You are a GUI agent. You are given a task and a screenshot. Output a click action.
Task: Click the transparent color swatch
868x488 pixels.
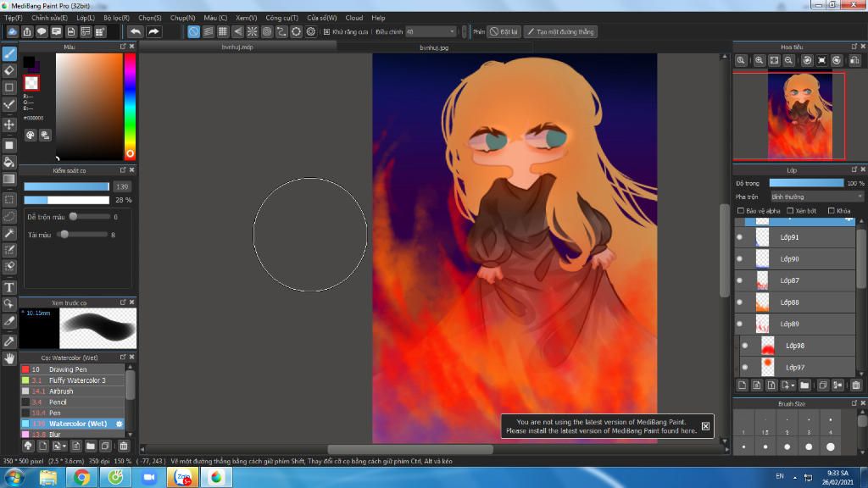[31, 83]
